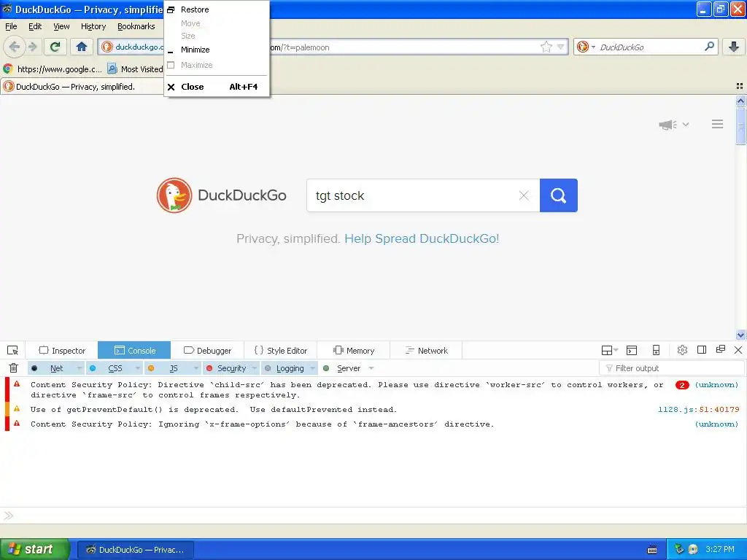Screen dimensions: 747x560
Task: Choose Minimize from window menu
Action: (217, 50)
